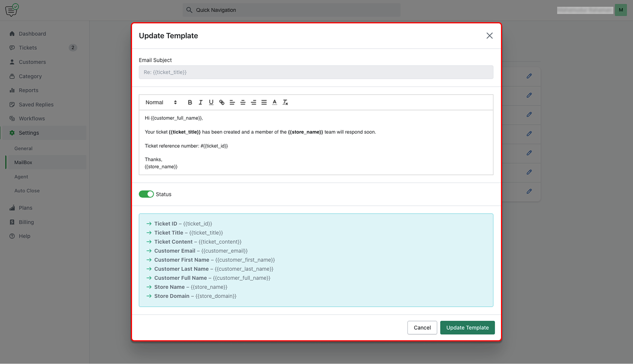
Task: Click the user avatar M menu
Action: [621, 10]
